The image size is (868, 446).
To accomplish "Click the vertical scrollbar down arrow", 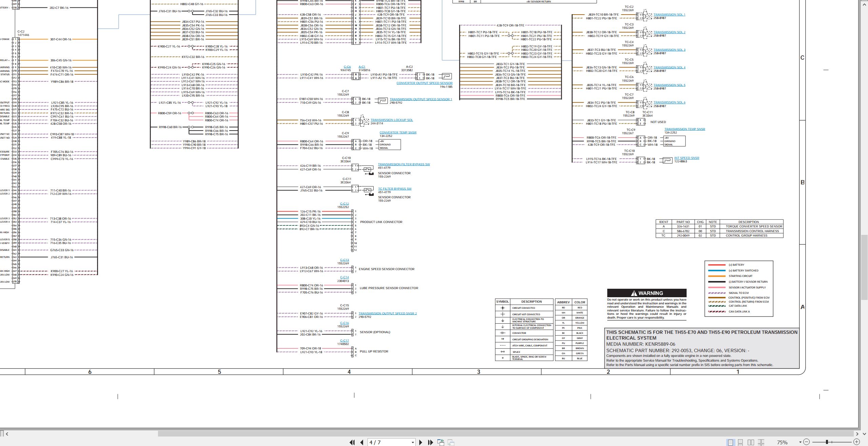I will pos(864,433).
